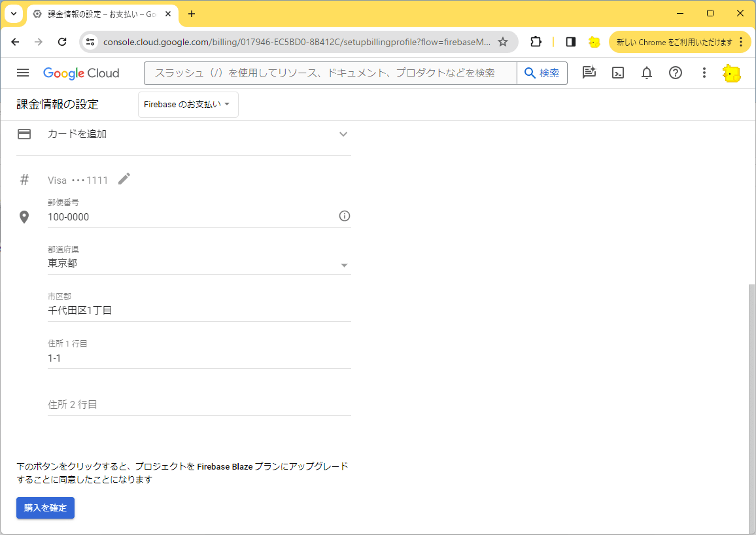Open the help question mark menu
Screen dimensions: 756x535
pos(676,73)
